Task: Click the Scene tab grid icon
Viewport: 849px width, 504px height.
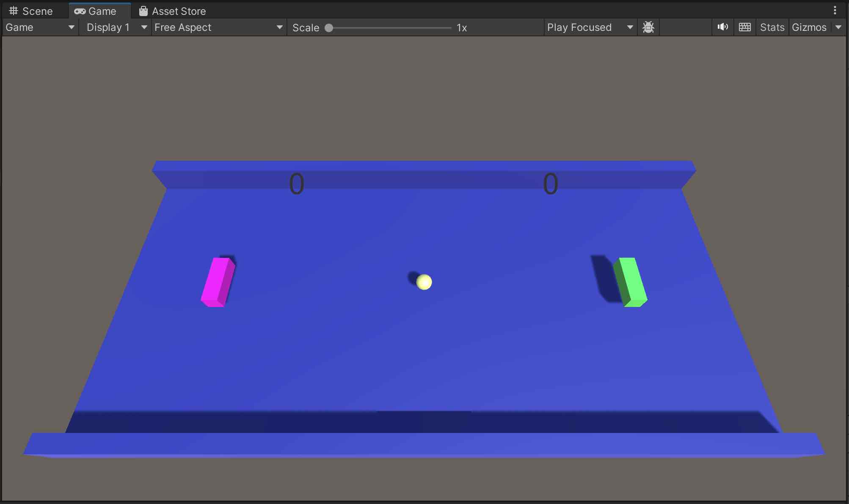Action: pos(14,11)
